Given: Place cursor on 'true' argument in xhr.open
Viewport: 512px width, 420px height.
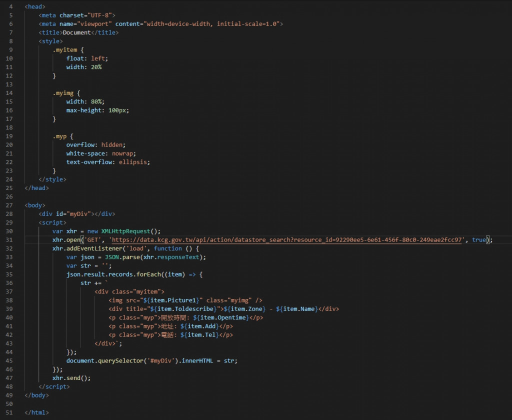Looking at the screenshot, I should coord(478,239).
